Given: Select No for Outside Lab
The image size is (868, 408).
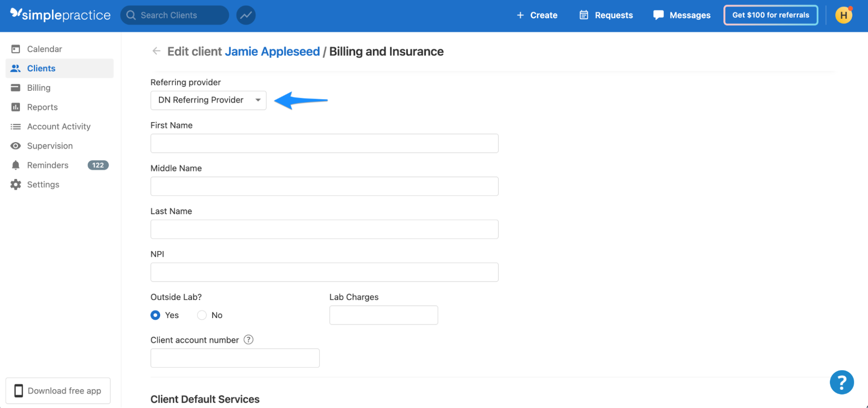Looking at the screenshot, I should click(x=202, y=315).
